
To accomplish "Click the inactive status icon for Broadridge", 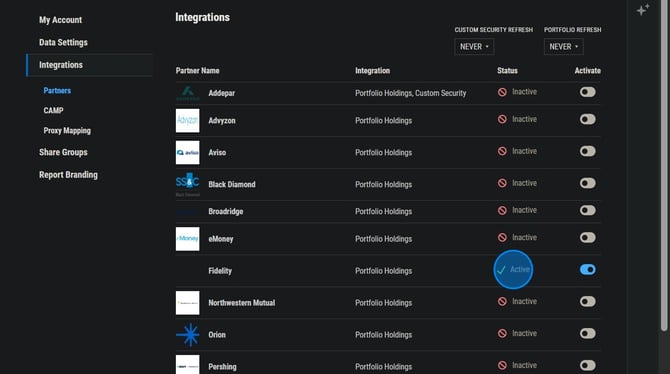I will click(502, 210).
